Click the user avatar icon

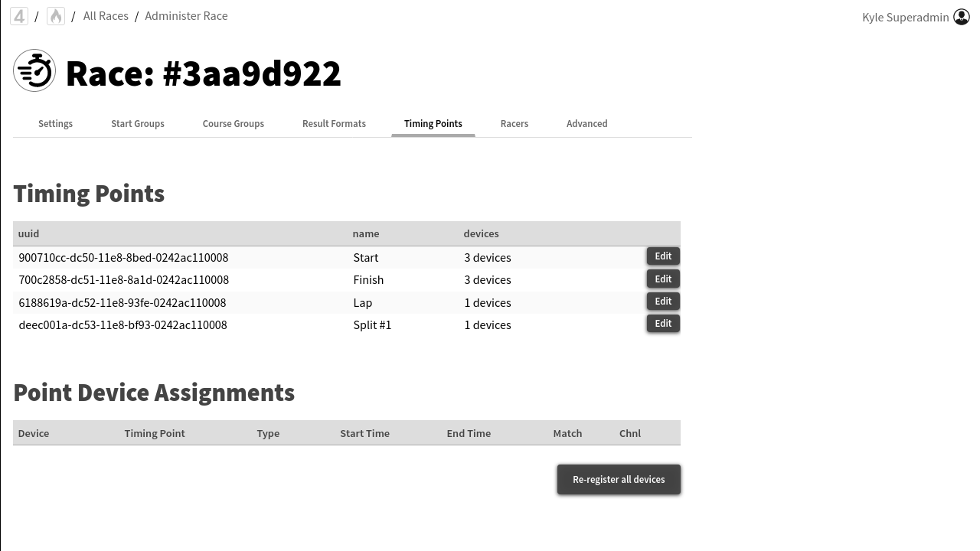tap(962, 17)
